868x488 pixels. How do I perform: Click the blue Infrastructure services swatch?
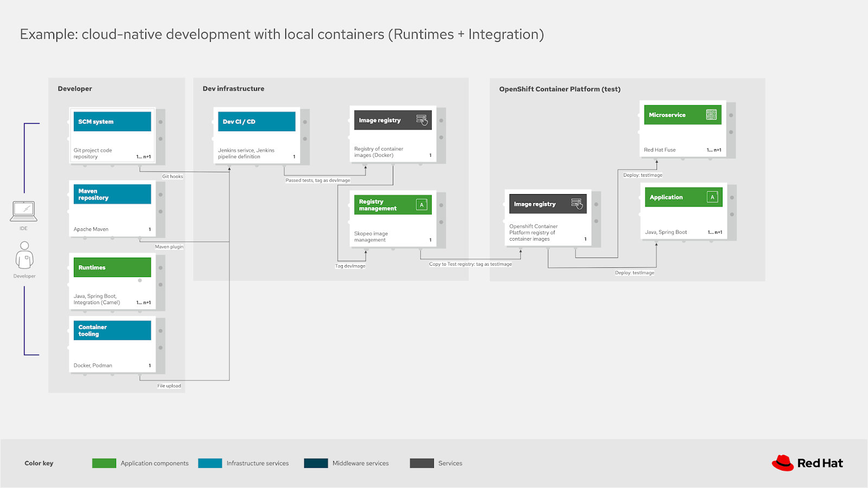coord(210,463)
